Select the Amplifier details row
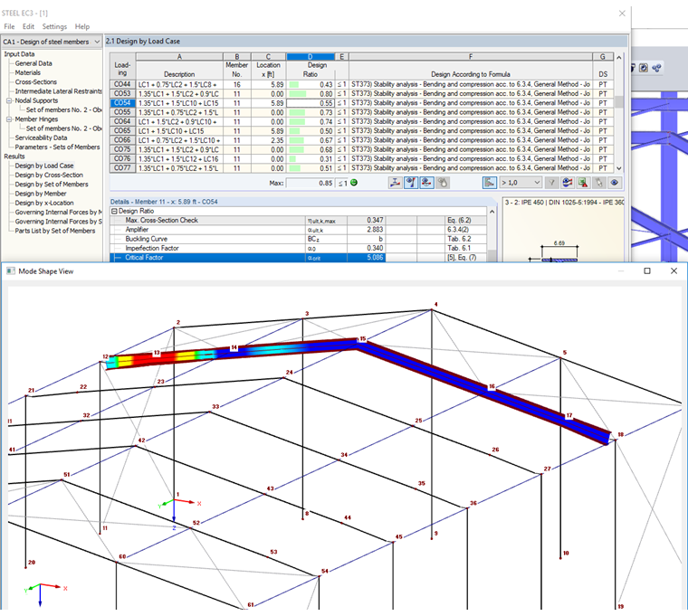This screenshot has width=688, height=616. (299, 230)
